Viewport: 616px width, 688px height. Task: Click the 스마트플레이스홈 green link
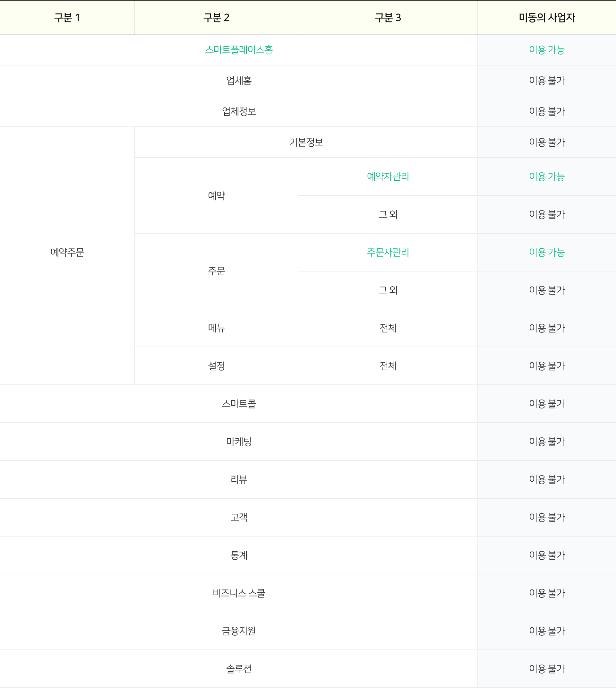[239, 50]
